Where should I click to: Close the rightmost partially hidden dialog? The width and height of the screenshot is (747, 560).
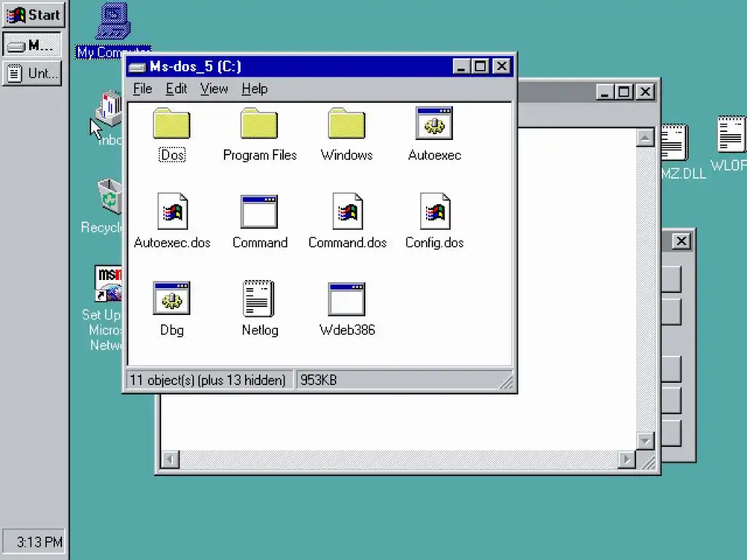tap(681, 241)
